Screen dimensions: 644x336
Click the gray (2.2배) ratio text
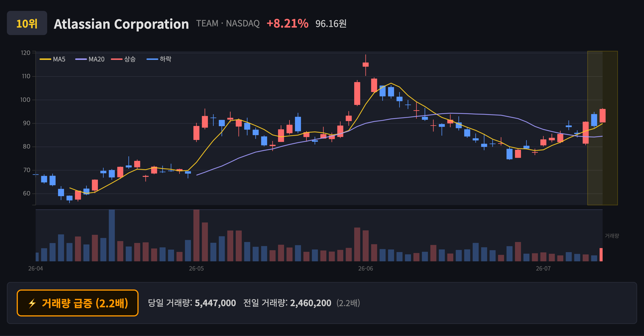click(348, 303)
